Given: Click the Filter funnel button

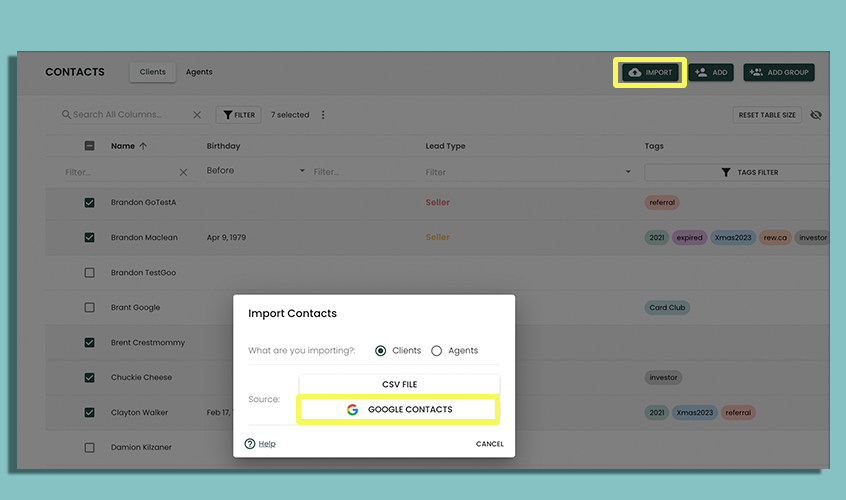Looking at the screenshot, I should [239, 115].
